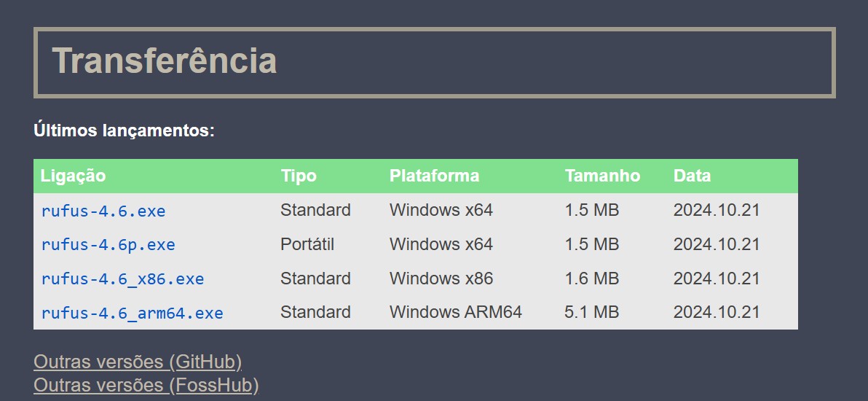This screenshot has height=401, width=868.
Task: Click the rufus-4.6p.exe portable download link
Action: (x=108, y=245)
